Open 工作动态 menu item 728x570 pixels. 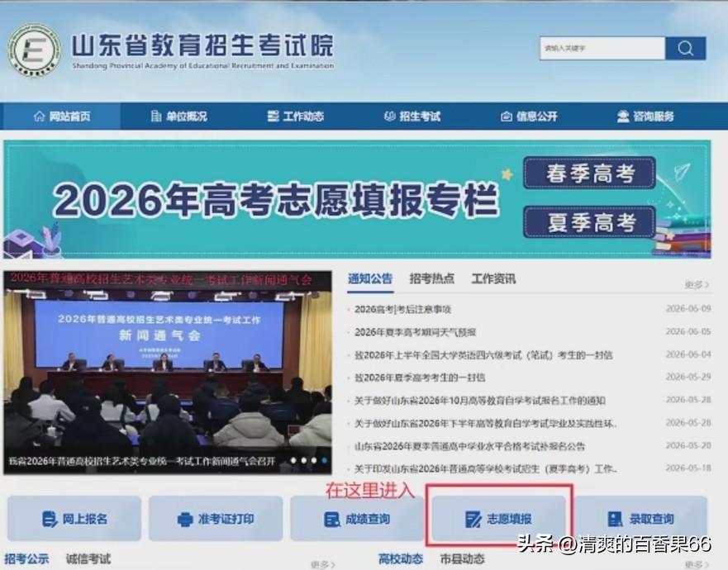tap(295, 116)
